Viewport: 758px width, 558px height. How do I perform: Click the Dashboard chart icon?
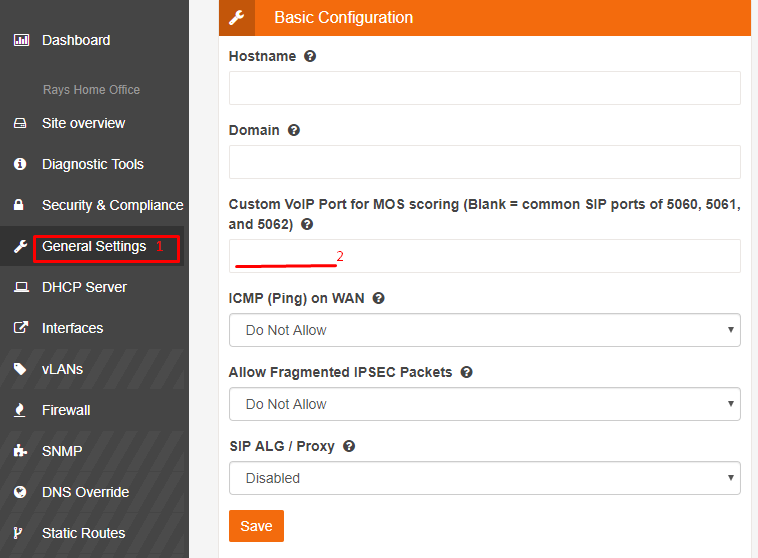[21, 40]
